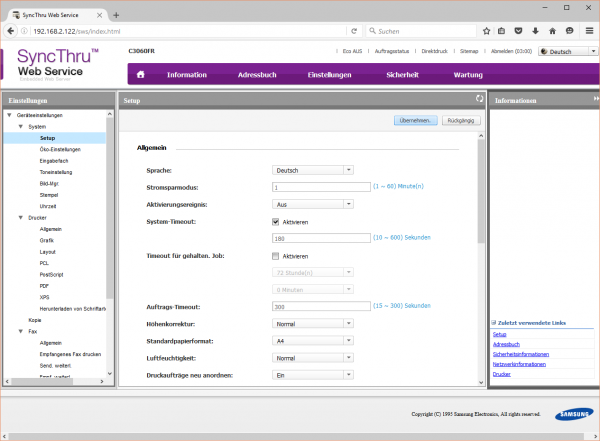Open the Aktivierungsereignis dropdown
Screen dimensions: 600x441
tap(313, 203)
